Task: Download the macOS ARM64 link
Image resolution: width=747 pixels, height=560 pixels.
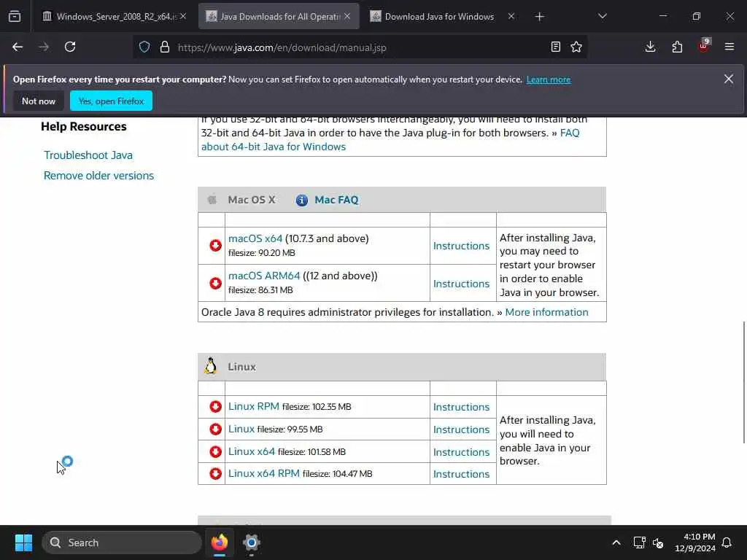Action: coord(264,276)
